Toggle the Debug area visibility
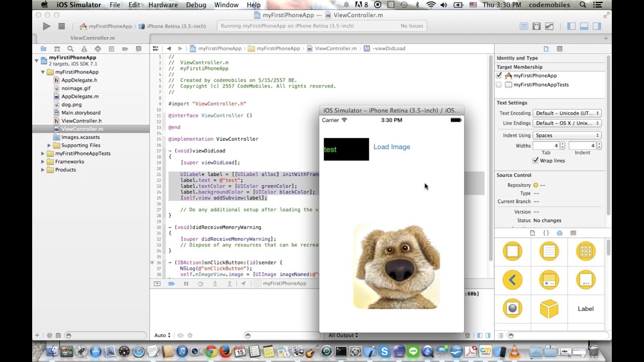This screenshot has width=644, height=362. pyautogui.click(x=584, y=26)
